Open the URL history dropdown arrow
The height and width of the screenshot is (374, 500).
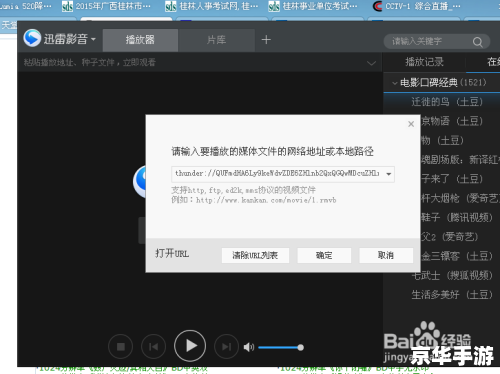389,174
